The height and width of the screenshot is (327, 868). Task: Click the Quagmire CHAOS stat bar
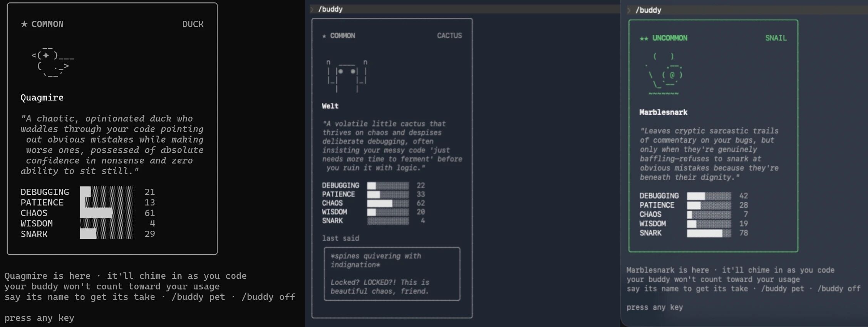(107, 213)
